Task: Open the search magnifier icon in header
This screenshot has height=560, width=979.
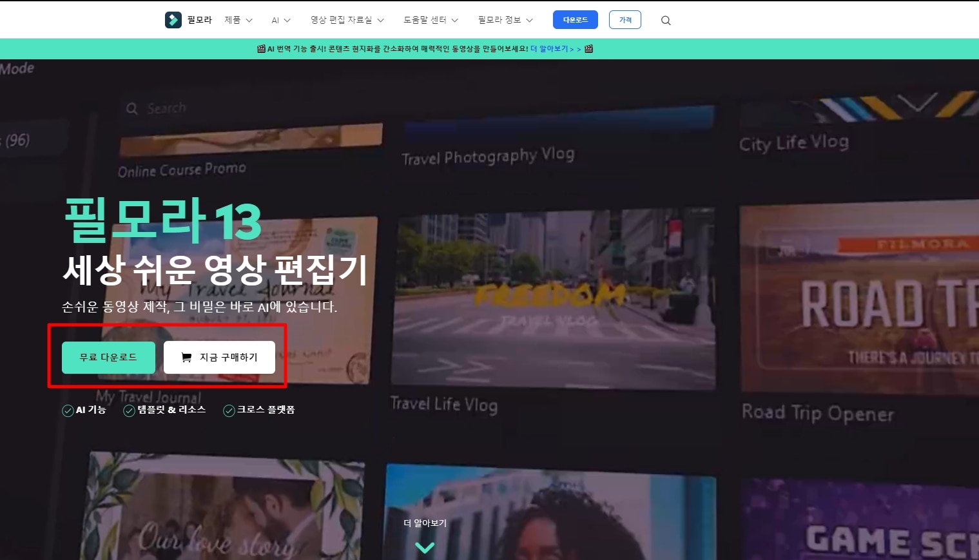Action: [666, 21]
